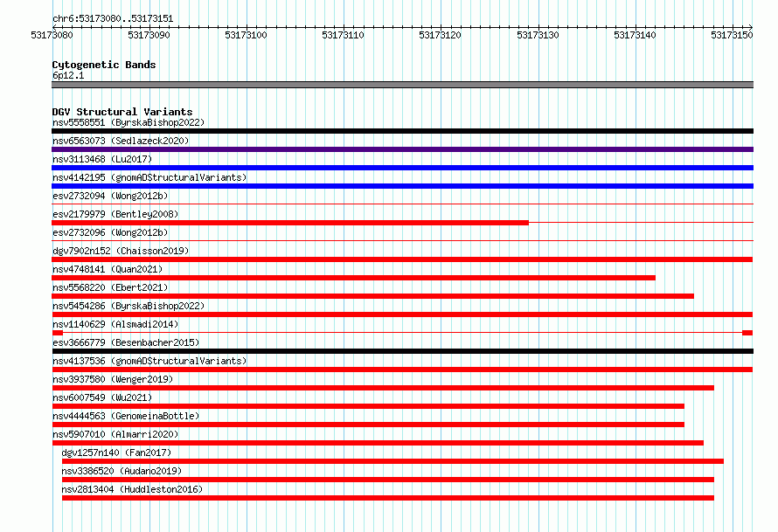Click the black bar under esv3666779
Viewport: 778px width, 532px height.
pos(402,351)
